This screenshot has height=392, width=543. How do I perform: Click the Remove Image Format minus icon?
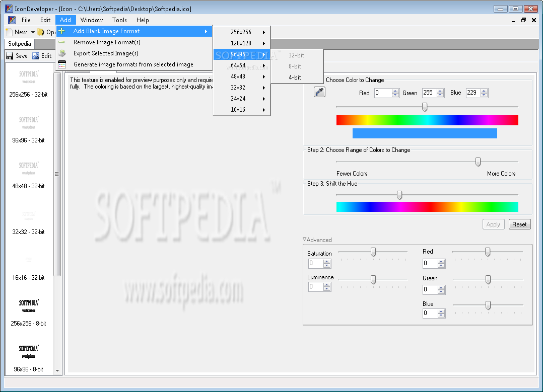pyautogui.click(x=61, y=42)
